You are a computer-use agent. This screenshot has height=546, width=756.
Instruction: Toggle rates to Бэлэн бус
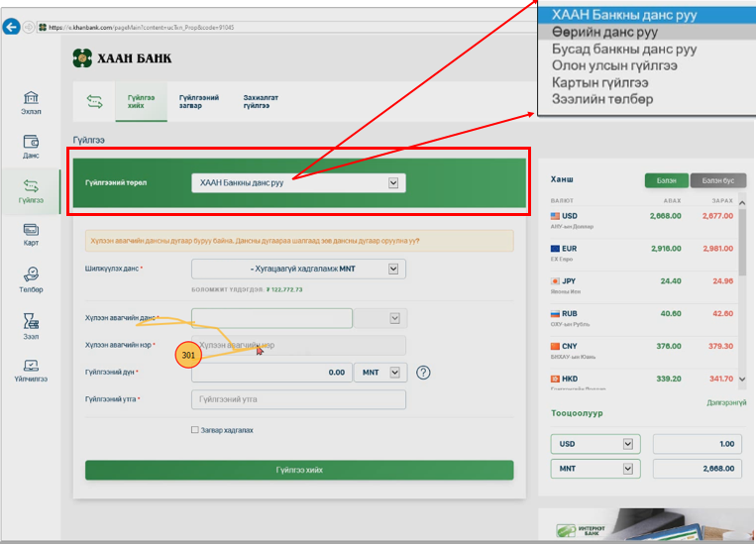[718, 180]
